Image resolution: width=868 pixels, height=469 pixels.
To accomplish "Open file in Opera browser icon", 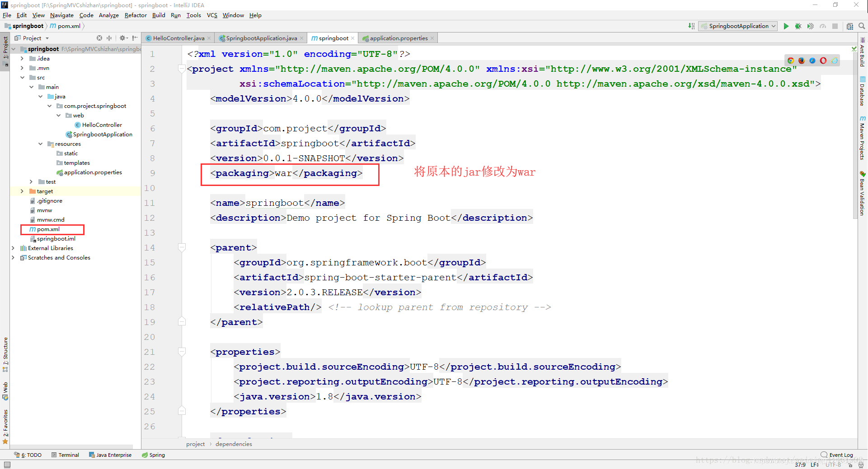I will coord(823,60).
